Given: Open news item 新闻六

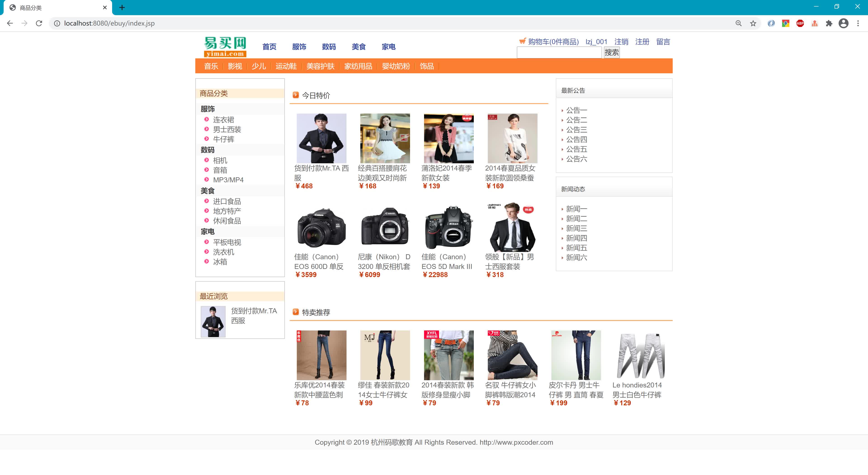Looking at the screenshot, I should pos(577,258).
